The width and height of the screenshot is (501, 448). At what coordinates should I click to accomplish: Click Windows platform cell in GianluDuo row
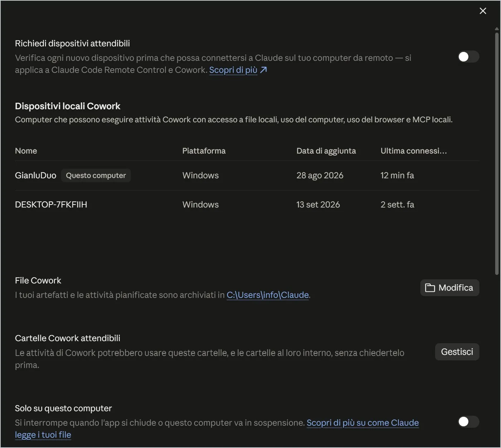tap(200, 175)
